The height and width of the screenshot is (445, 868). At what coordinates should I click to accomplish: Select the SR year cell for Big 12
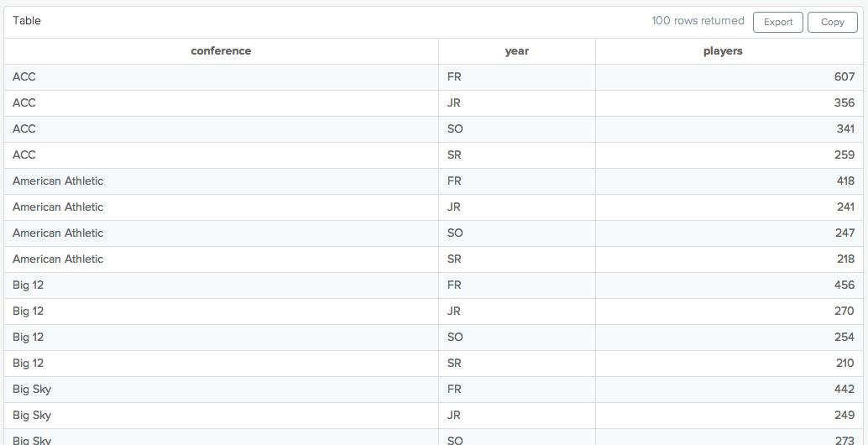click(455, 364)
